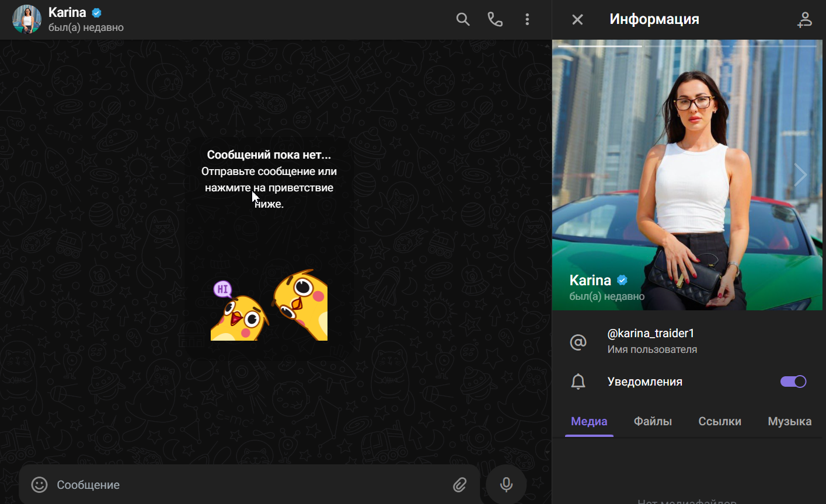Screen dimensions: 826x504
Task: Attach a file with the paperclip
Action: tap(459, 485)
